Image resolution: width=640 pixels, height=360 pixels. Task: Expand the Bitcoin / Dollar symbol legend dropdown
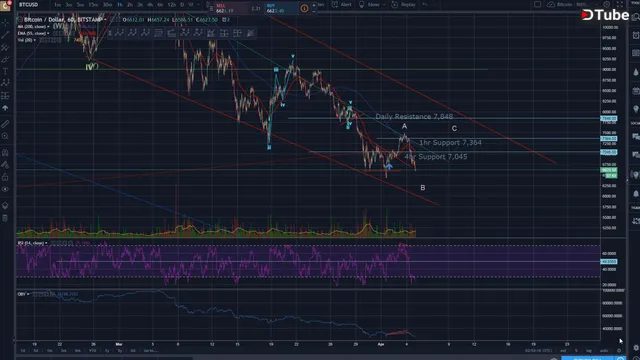tap(106, 20)
